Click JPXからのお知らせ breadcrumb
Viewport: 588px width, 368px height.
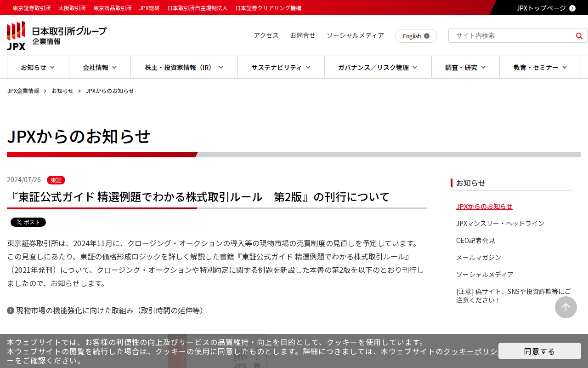110,91
